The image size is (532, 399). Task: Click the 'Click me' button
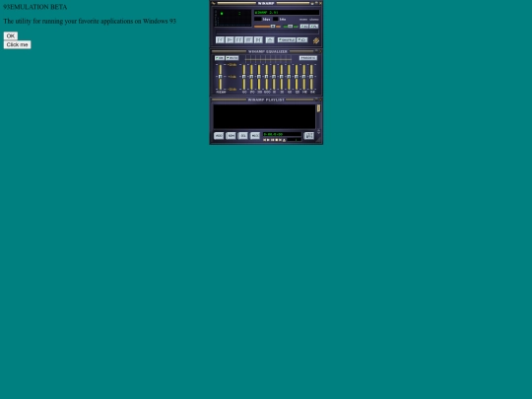coord(18,44)
